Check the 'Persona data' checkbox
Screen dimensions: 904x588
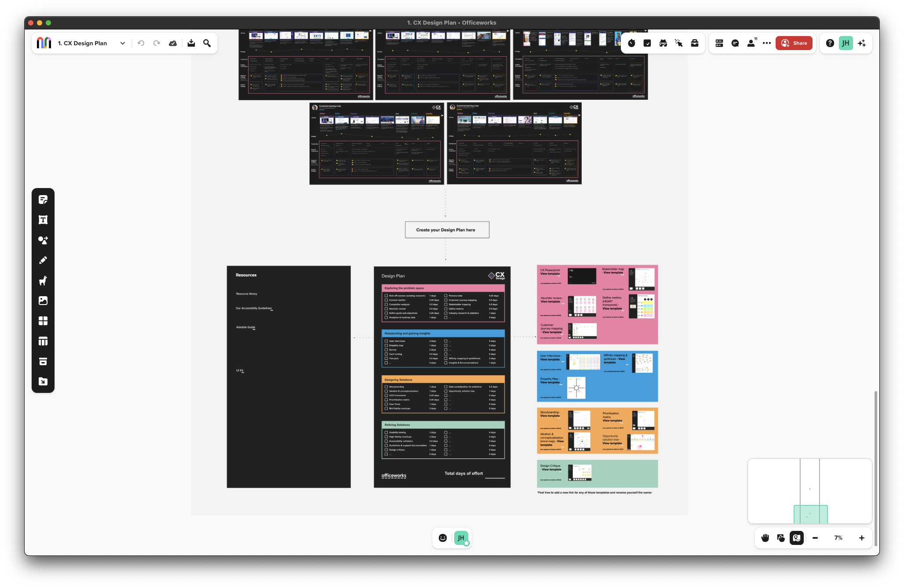[446, 296]
